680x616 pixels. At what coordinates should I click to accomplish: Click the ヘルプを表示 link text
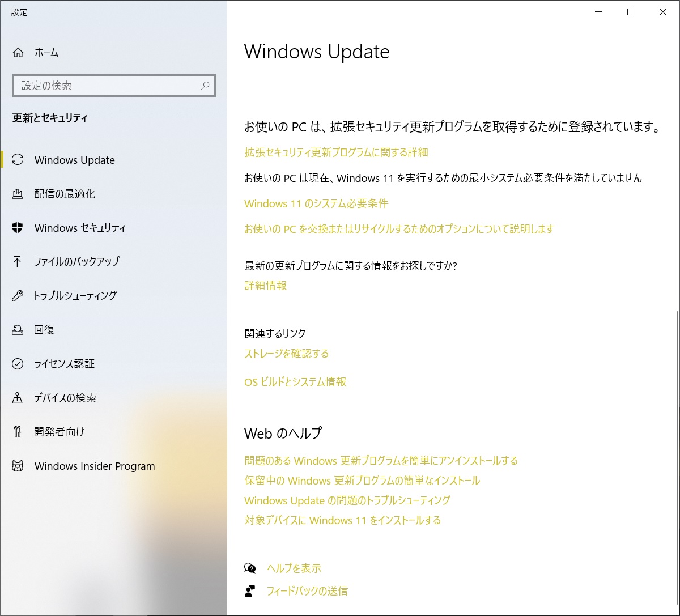tap(294, 568)
